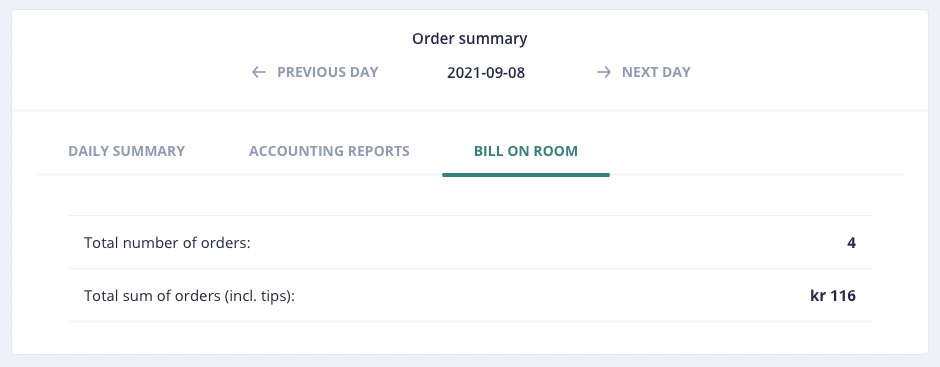This screenshot has width=940, height=367.
Task: Click empty tab bar space right of Bill on Room
Action: pyautogui.click(x=755, y=151)
